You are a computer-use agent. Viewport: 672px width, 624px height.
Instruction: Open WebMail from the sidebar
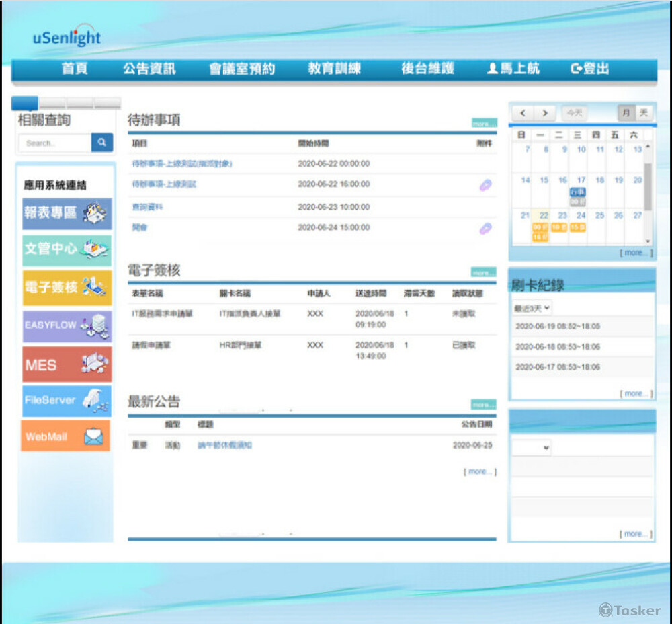point(65,436)
